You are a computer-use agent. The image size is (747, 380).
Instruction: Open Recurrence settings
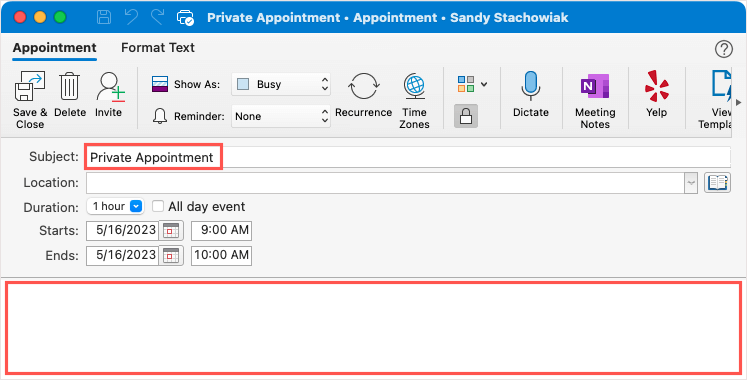tap(363, 87)
